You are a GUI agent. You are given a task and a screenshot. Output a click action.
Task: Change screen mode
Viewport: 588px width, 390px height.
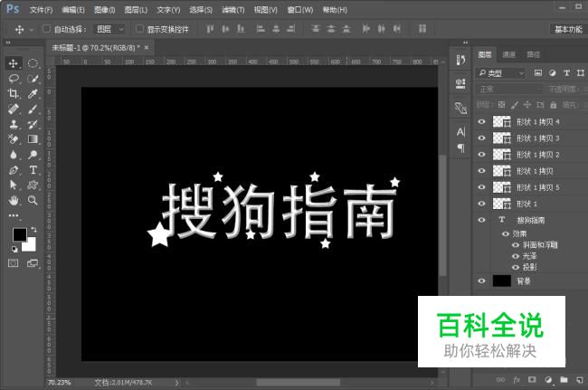[x=33, y=263]
